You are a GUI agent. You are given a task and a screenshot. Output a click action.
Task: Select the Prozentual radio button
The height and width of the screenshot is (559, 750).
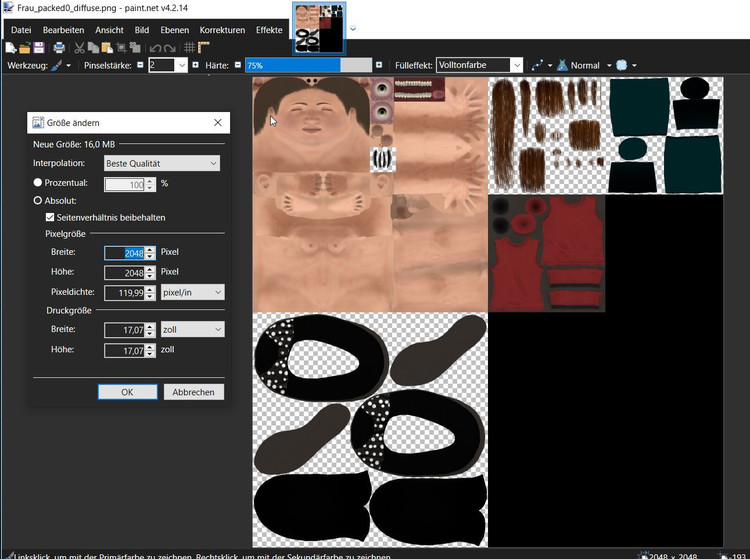pos(38,183)
